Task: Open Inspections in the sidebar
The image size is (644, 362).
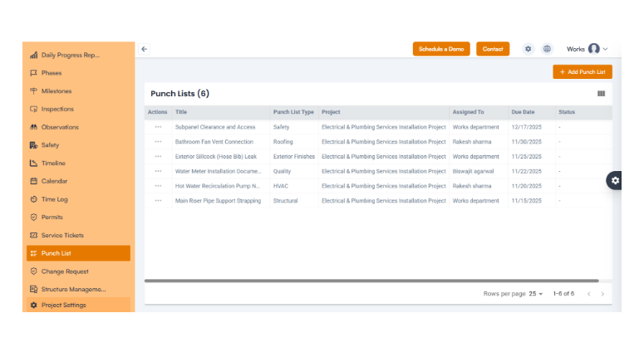Action: 57,109
